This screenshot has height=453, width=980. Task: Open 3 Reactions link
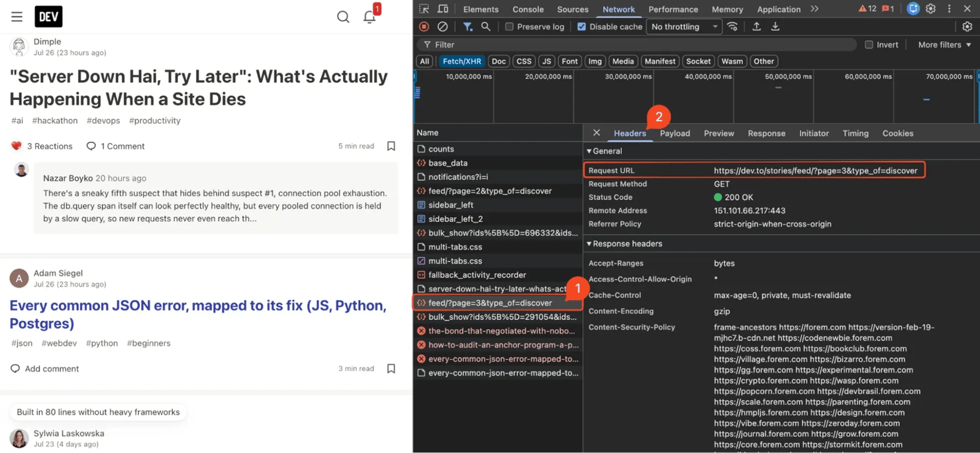[x=42, y=146]
